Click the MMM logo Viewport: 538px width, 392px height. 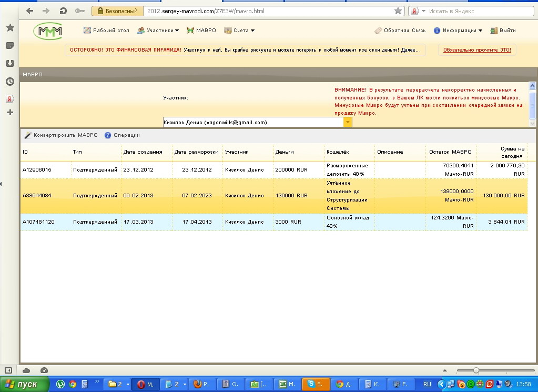[48, 31]
